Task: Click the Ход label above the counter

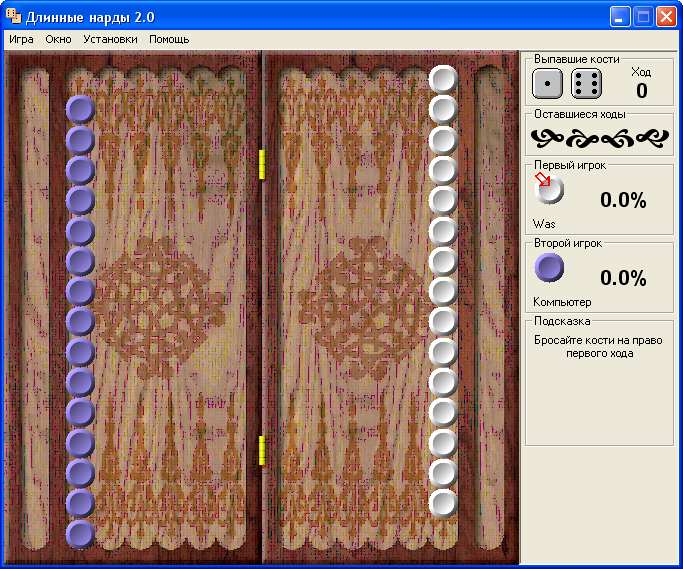Action: [x=641, y=72]
